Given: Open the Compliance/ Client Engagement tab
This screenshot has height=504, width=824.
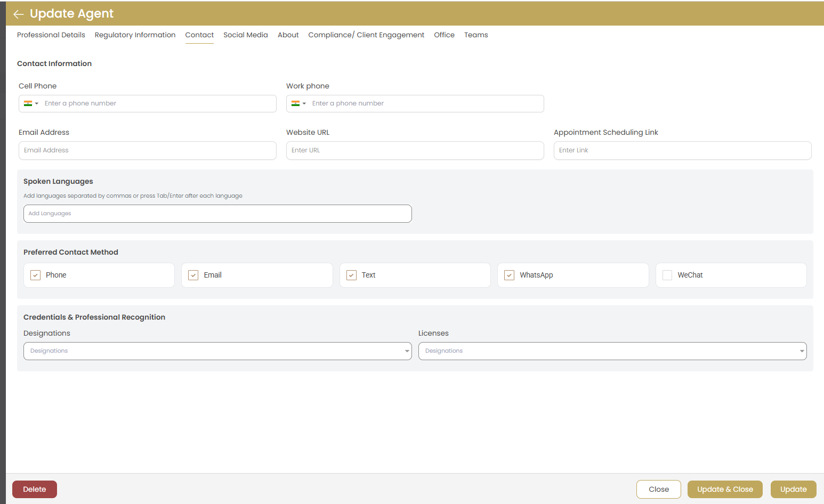Looking at the screenshot, I should click(x=366, y=35).
